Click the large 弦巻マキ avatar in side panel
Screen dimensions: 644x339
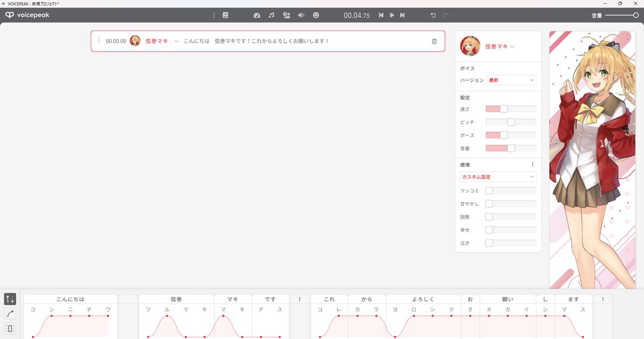[x=470, y=46]
